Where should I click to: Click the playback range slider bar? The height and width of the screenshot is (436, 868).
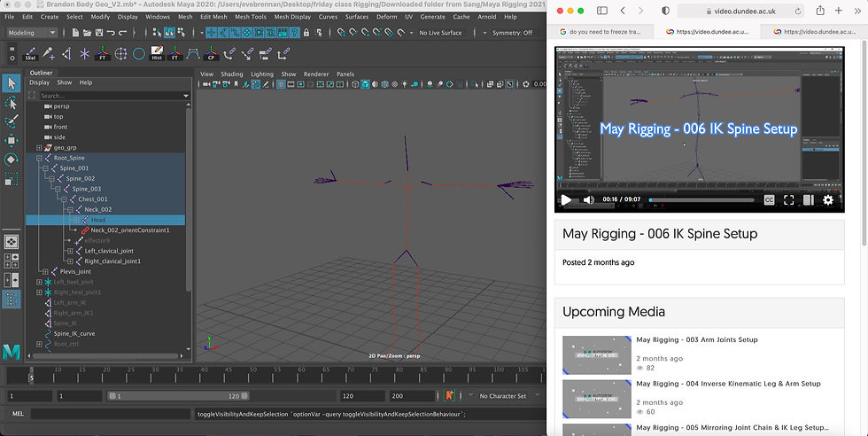click(x=178, y=395)
